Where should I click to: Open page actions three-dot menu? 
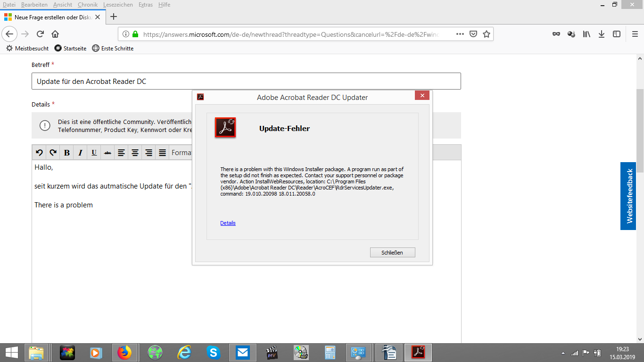(x=460, y=34)
